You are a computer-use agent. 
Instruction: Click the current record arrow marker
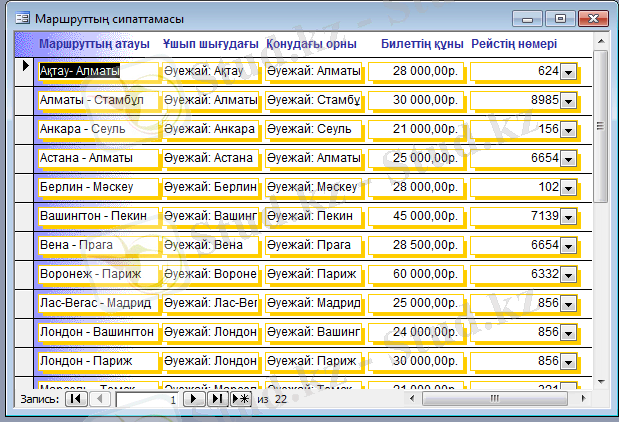pyautogui.click(x=25, y=66)
